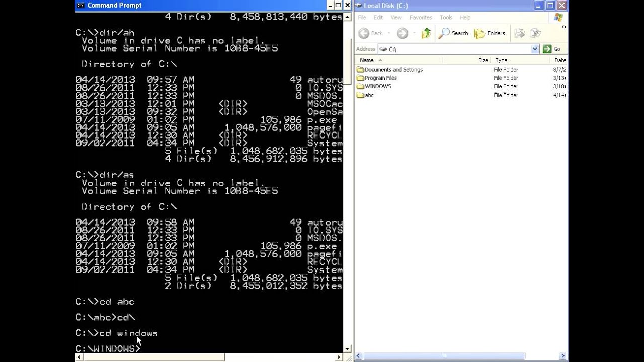
Task: Click the 'Program Files' folder name text
Action: click(x=381, y=78)
